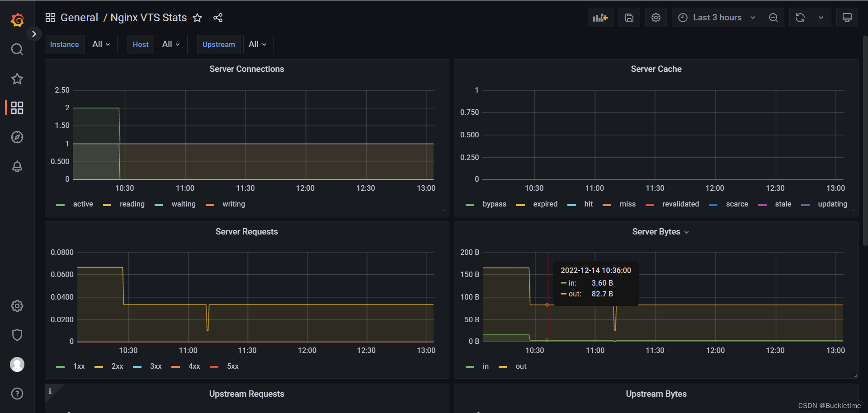
Task: Cycle view mode with the monitor icon
Action: pos(847,18)
